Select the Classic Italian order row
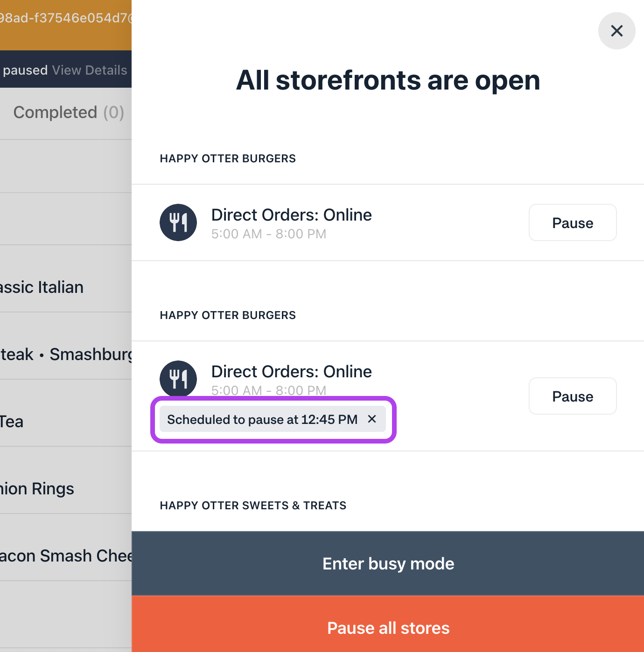Image resolution: width=644 pixels, height=652 pixels. point(42,287)
